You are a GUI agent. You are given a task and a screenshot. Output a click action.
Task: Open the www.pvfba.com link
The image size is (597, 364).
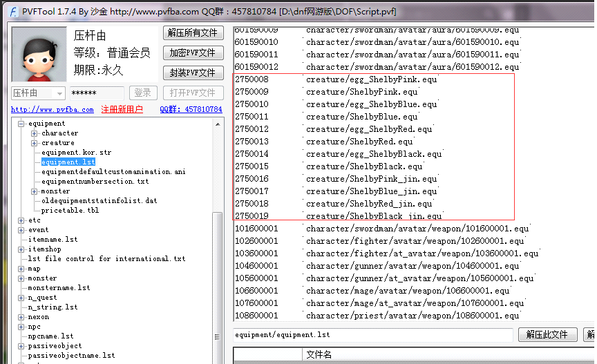[x=53, y=110]
